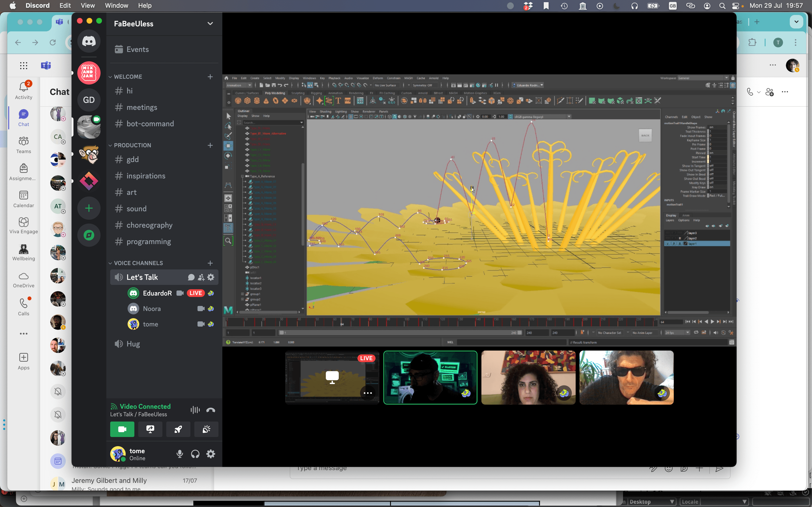The width and height of the screenshot is (812, 507).
Task: Select EduardoR's LIVE stream thumbnail
Action: 332,377
